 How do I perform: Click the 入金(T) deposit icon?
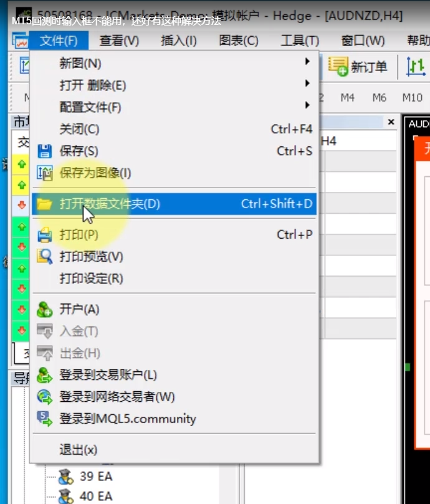[45, 331]
